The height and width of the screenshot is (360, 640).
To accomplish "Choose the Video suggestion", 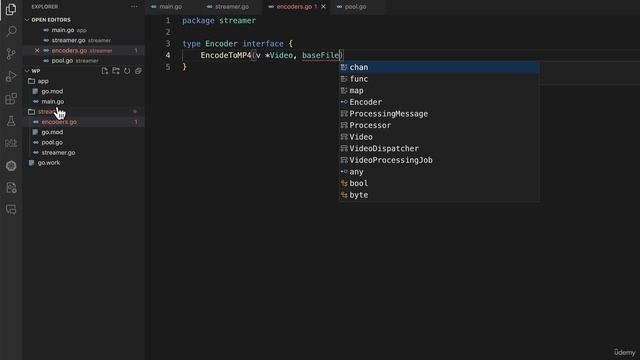I will coord(439,137).
